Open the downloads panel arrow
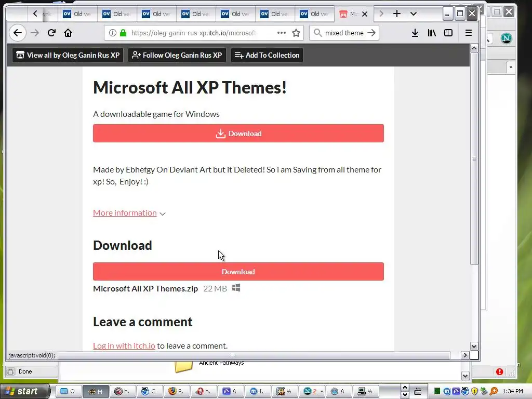532x399 pixels. (x=415, y=33)
